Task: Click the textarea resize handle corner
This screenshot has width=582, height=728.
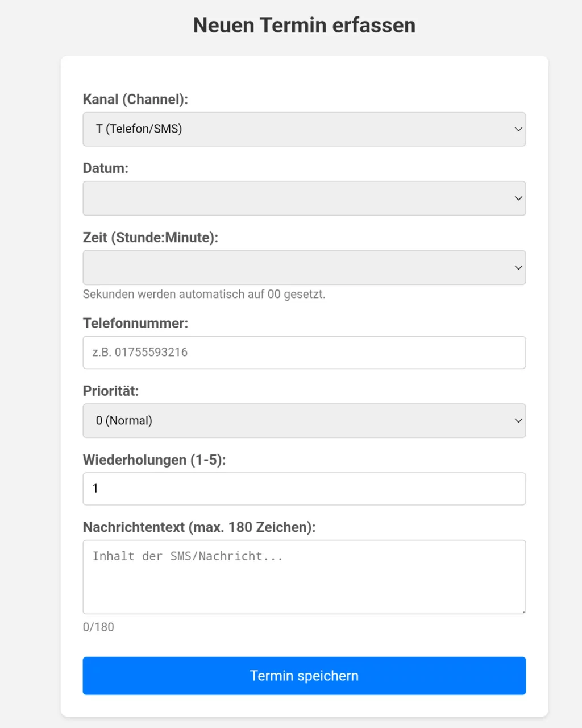Action: coord(522,610)
